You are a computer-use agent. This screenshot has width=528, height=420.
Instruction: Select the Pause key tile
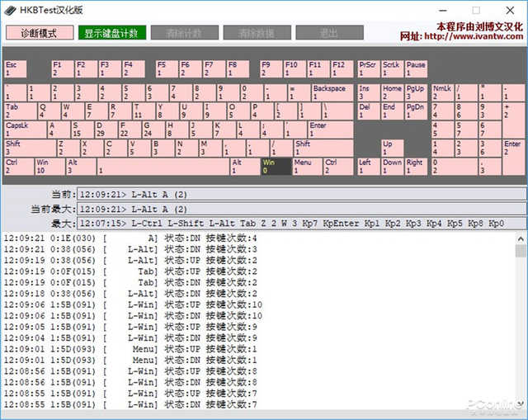416,68
